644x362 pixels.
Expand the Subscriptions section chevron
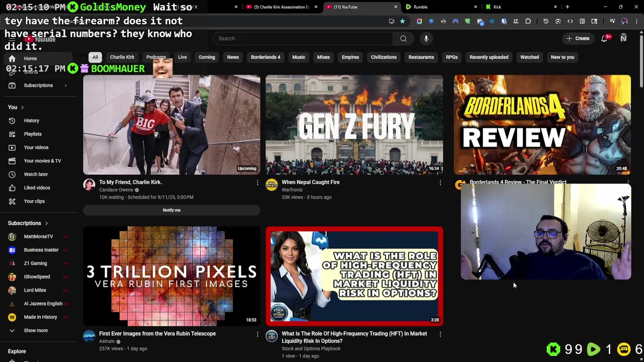(x=46, y=223)
